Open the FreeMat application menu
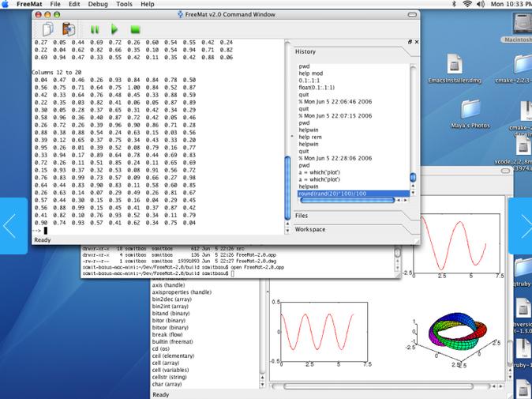The height and width of the screenshot is (399, 532). click(x=29, y=4)
